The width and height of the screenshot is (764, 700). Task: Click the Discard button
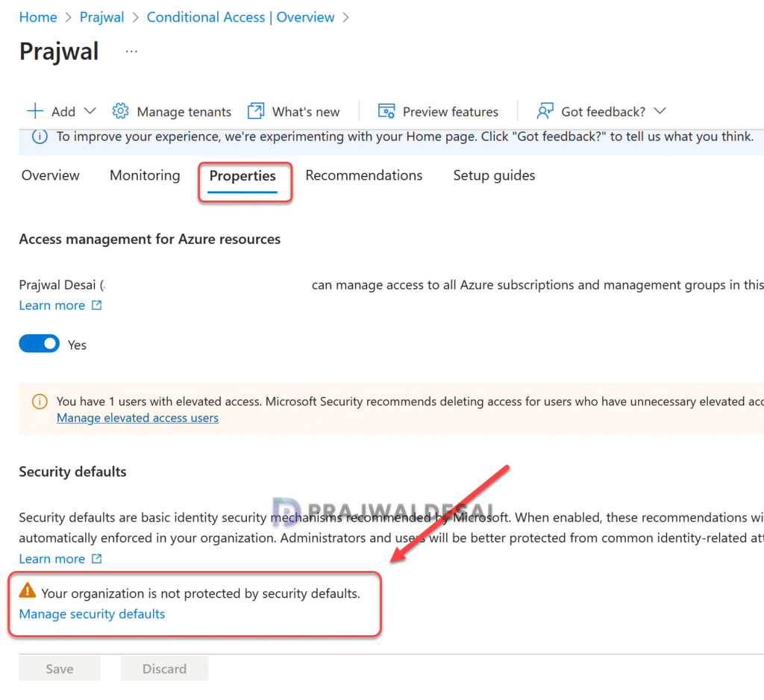[x=164, y=669]
